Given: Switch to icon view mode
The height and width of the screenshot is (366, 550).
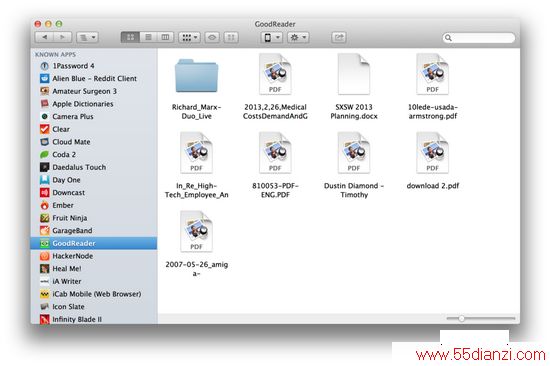Looking at the screenshot, I should coord(130,37).
